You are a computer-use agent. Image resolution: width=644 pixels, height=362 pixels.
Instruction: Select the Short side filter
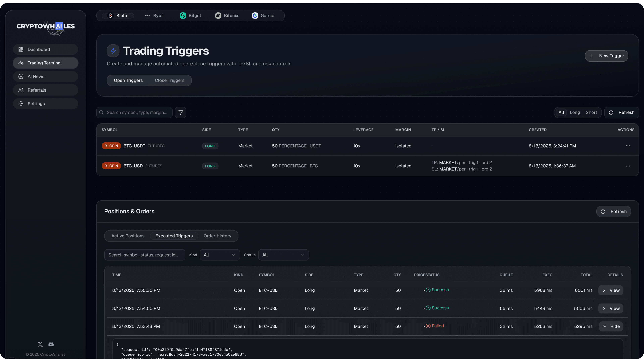[x=591, y=113]
